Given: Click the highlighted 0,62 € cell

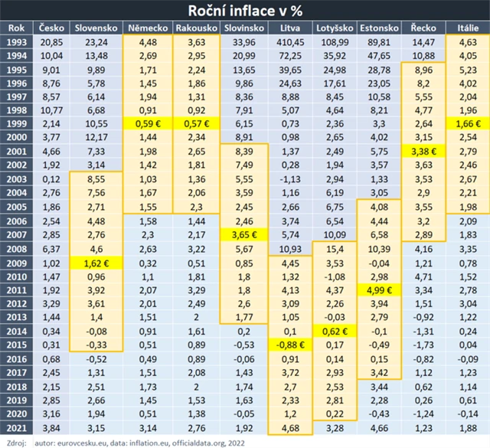Looking at the screenshot, I should pos(334,331).
